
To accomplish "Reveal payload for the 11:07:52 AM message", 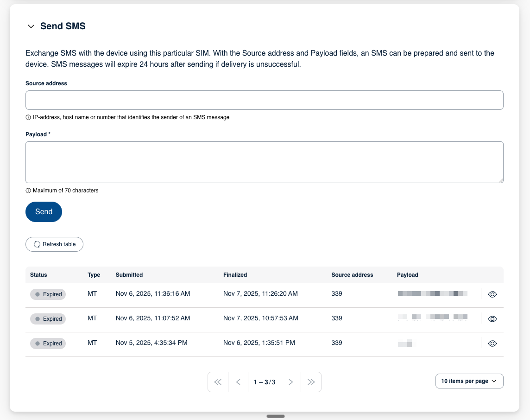I will pos(492,319).
